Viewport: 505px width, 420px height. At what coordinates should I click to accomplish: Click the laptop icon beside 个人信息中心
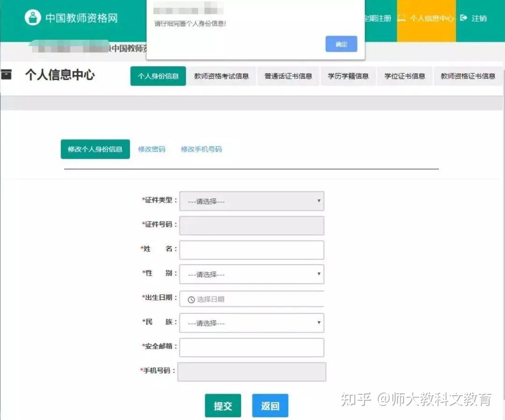click(x=401, y=18)
